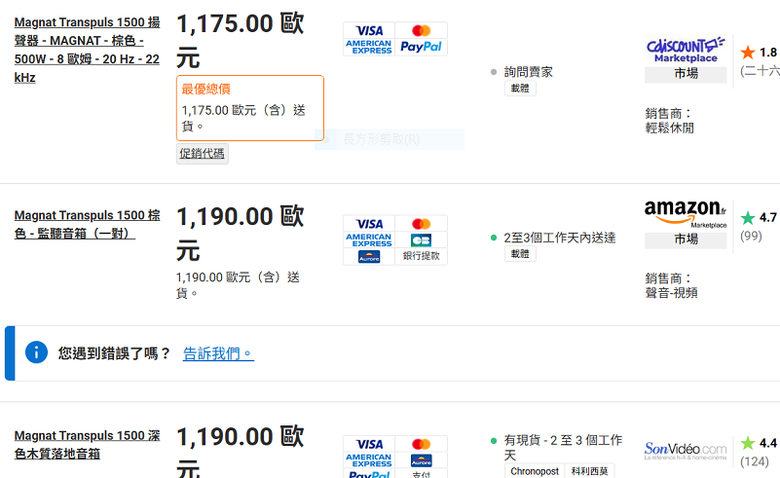Click the PayPal icon in first offer
The image size is (780, 478).
(421, 47)
